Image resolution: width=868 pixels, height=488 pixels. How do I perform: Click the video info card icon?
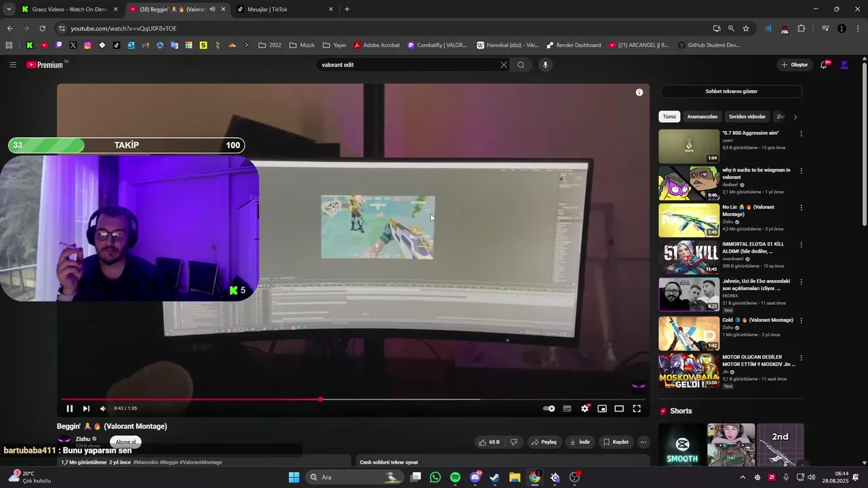(x=639, y=92)
